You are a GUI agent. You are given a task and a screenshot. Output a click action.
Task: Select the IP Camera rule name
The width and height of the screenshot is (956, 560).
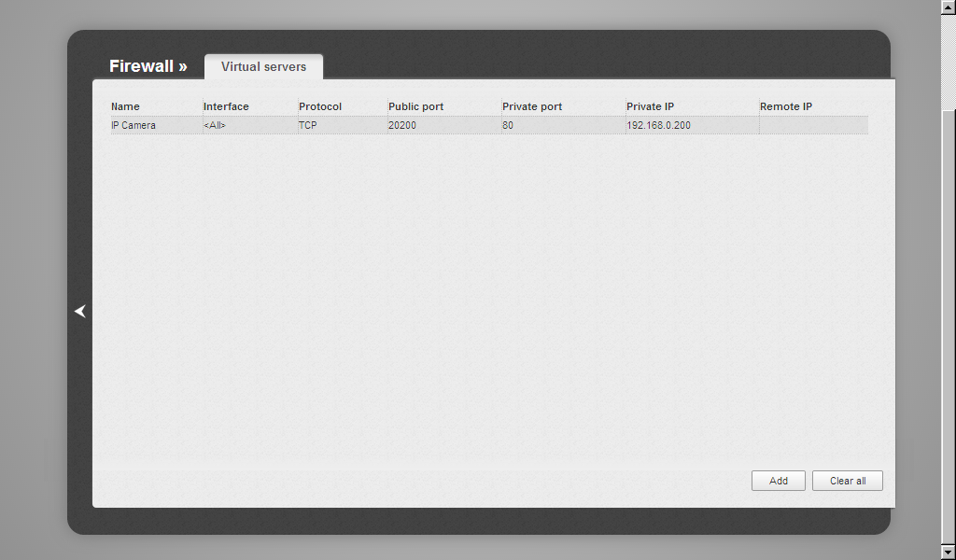coord(134,125)
